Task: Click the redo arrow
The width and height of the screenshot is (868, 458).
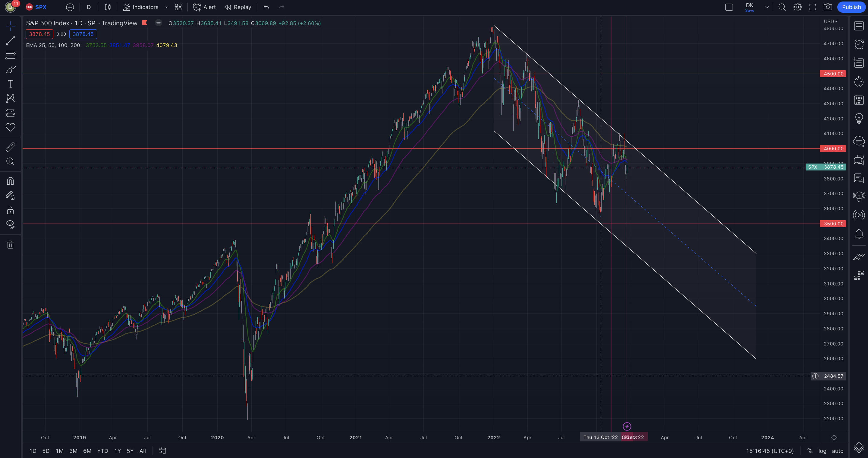Action: tap(281, 7)
